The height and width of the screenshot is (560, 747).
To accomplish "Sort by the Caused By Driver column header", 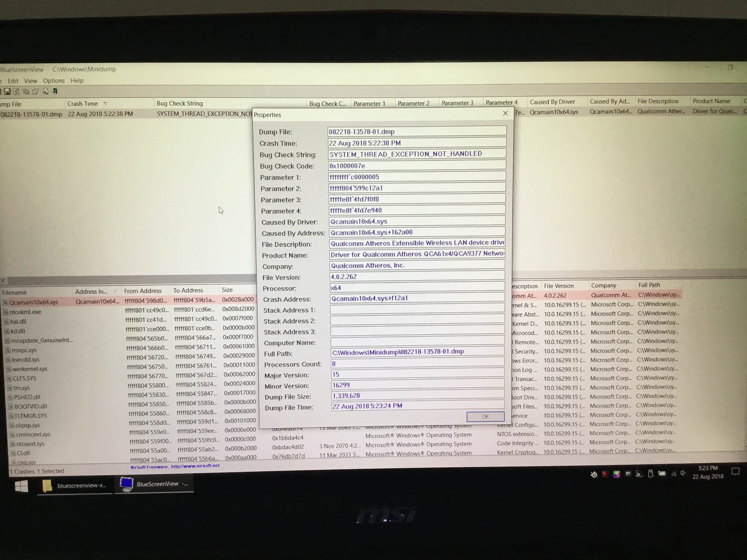I will coord(557,102).
